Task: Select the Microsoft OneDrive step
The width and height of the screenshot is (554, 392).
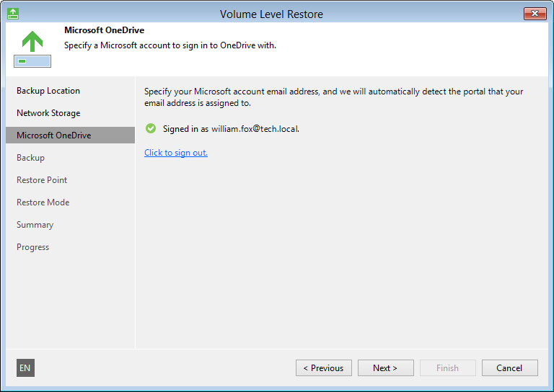Action: click(x=70, y=135)
